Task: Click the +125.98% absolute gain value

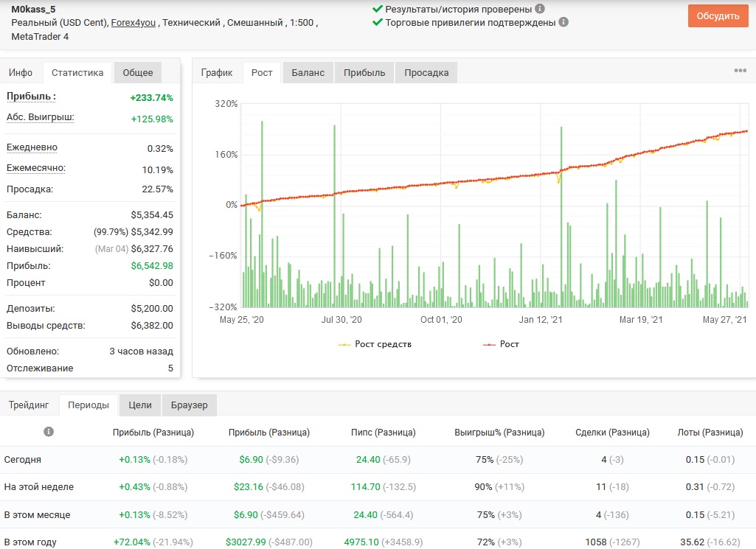Action: [x=152, y=119]
